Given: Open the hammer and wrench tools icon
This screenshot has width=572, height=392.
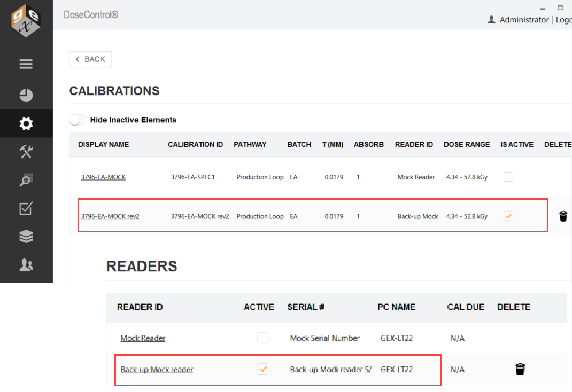Looking at the screenshot, I should [x=26, y=152].
